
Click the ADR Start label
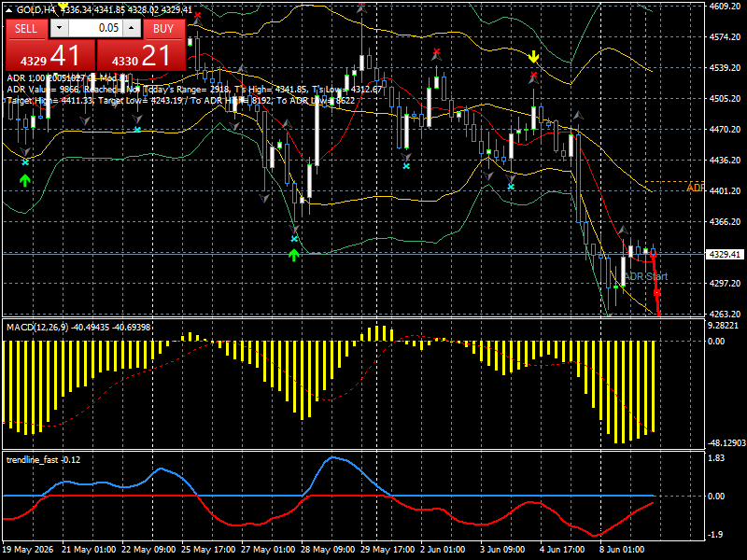646,276
